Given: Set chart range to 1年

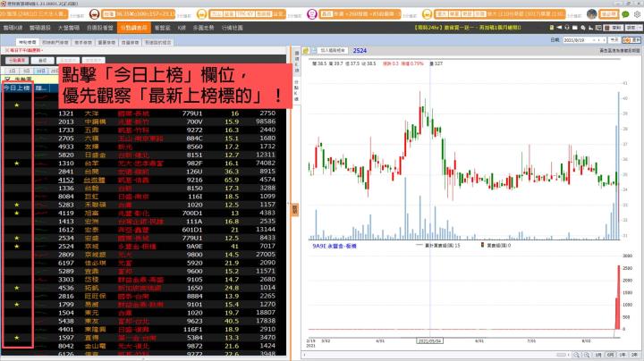Looking at the screenshot, I should pyautogui.click(x=623, y=355).
